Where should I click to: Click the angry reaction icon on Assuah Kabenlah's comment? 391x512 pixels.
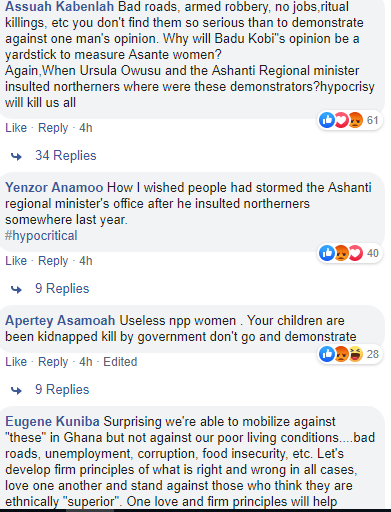355,120
